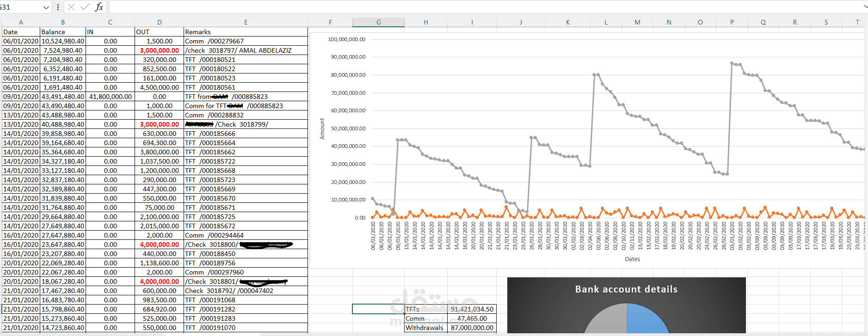Click summary value 91,421,034.50
Image resolution: width=868 pixels, height=336 pixels.
point(472,309)
